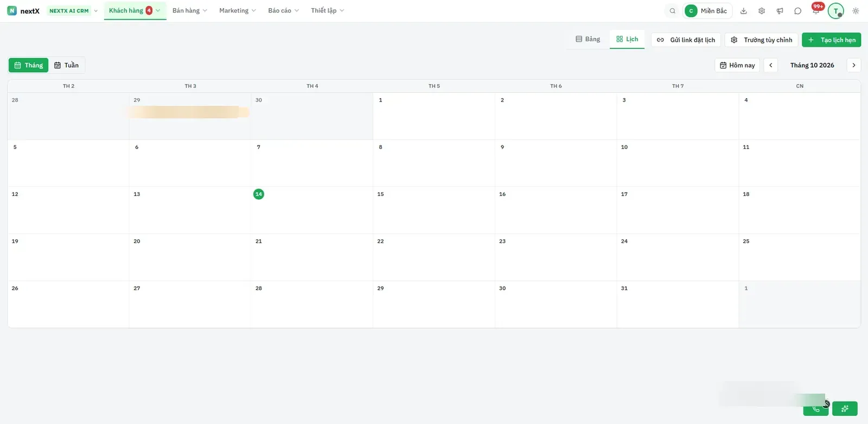This screenshot has height=424, width=868.
Task: Expand the Bán hàng dropdown
Action: (190, 10)
